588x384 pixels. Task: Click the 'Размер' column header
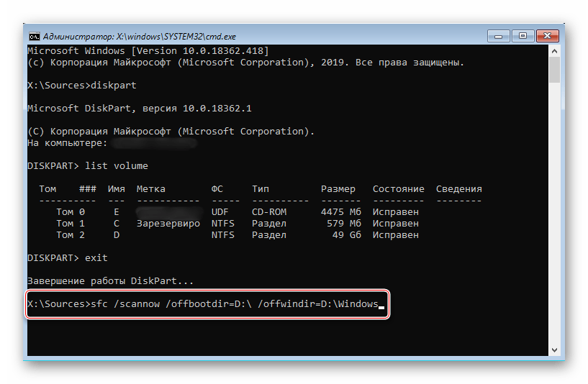[338, 189]
